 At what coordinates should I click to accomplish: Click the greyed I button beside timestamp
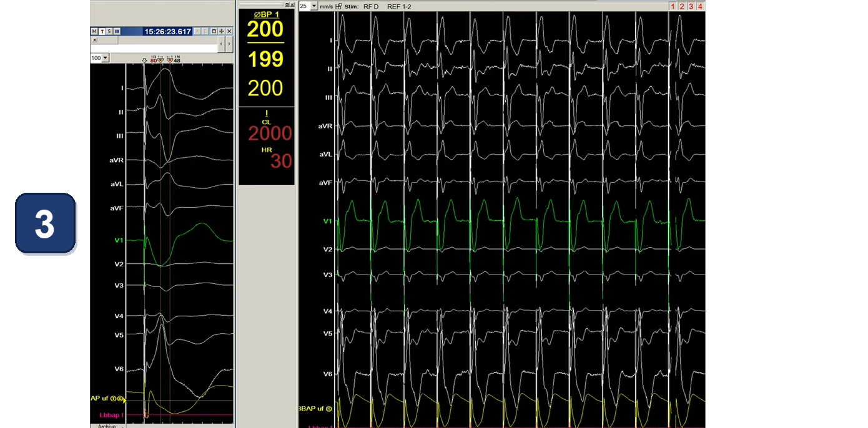[x=205, y=31]
